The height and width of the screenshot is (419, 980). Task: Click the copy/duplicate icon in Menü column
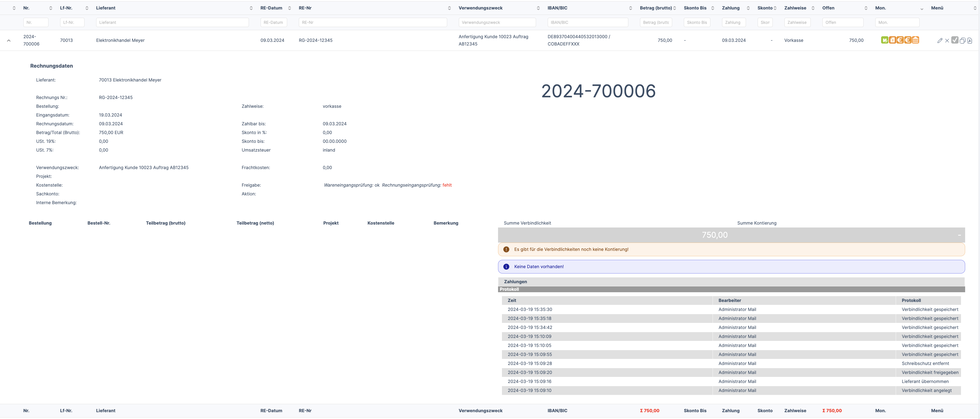click(x=962, y=41)
